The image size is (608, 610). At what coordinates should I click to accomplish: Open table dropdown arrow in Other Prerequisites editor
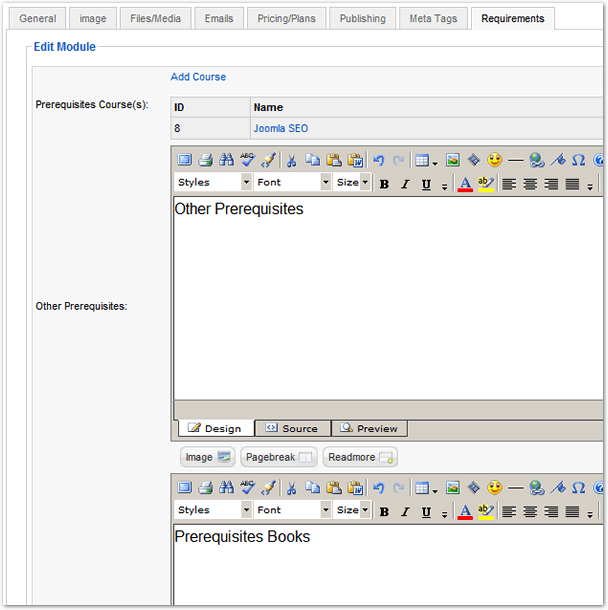pyautogui.click(x=435, y=163)
